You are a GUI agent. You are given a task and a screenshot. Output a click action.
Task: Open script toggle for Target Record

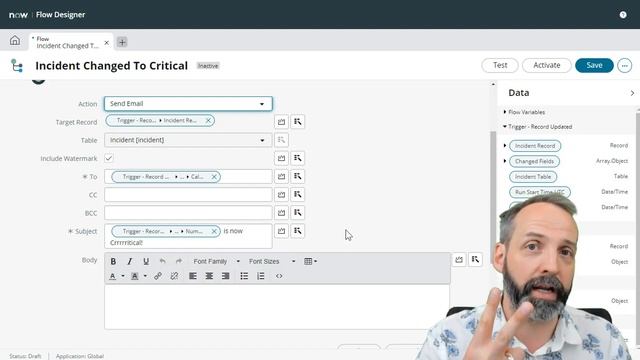click(x=281, y=122)
